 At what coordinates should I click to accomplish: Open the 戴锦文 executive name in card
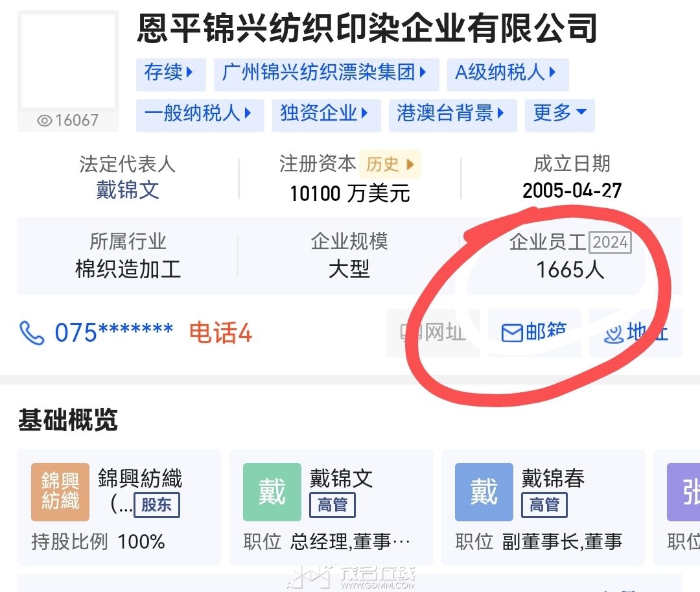pos(342,478)
